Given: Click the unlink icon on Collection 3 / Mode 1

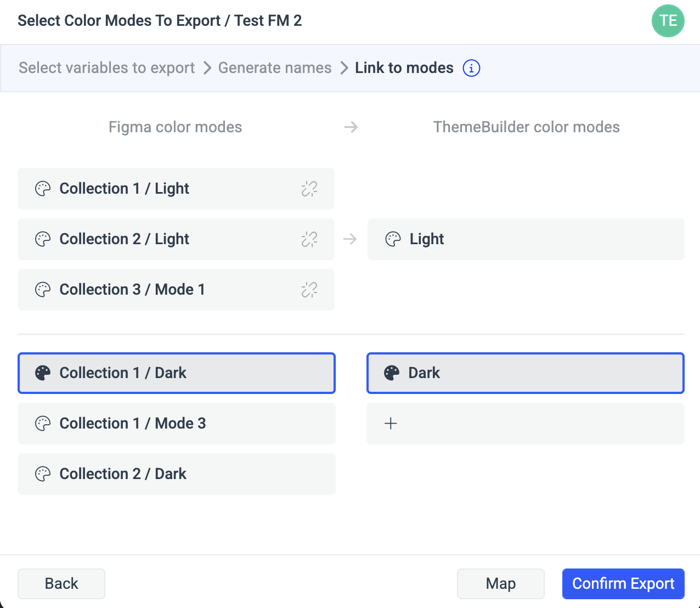Looking at the screenshot, I should (x=309, y=290).
